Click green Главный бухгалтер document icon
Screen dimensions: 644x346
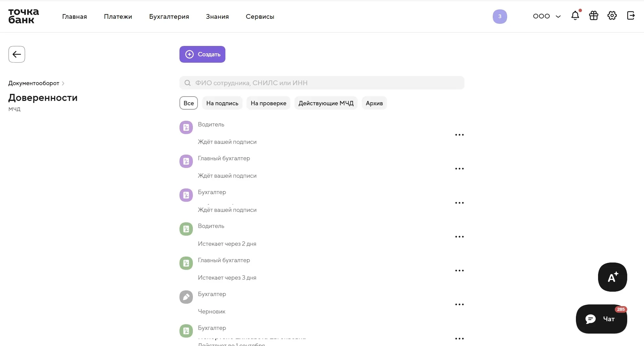point(186,263)
